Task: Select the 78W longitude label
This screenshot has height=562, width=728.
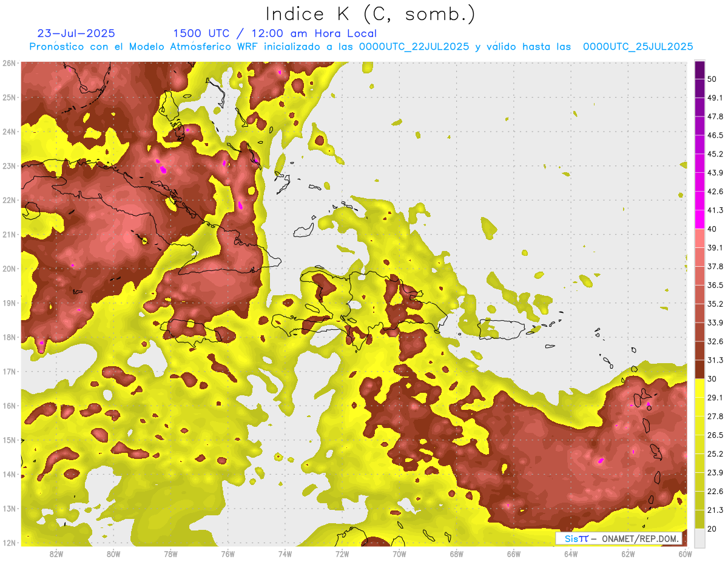Action: click(170, 554)
